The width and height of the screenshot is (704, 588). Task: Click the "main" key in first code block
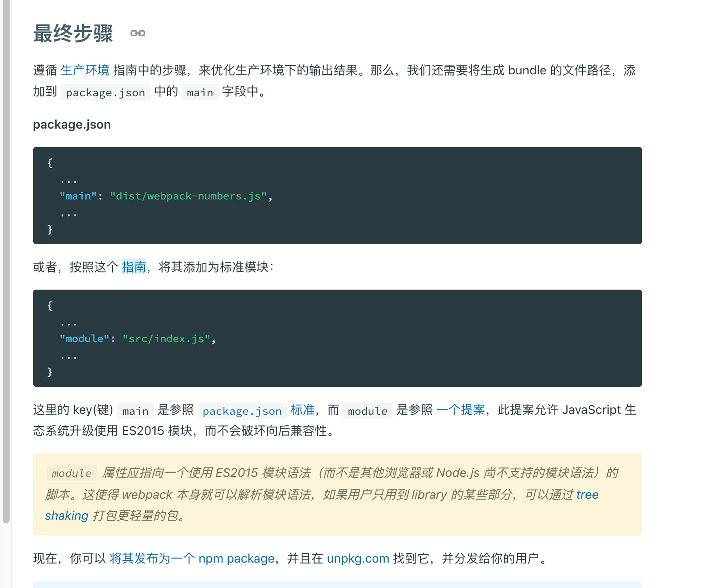coord(78,196)
